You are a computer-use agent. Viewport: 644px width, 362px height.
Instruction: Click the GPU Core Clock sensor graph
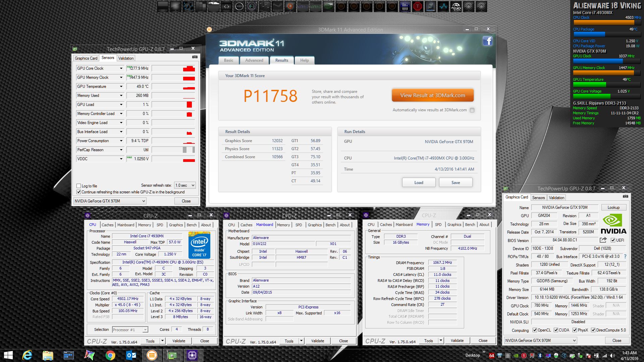[x=173, y=68]
